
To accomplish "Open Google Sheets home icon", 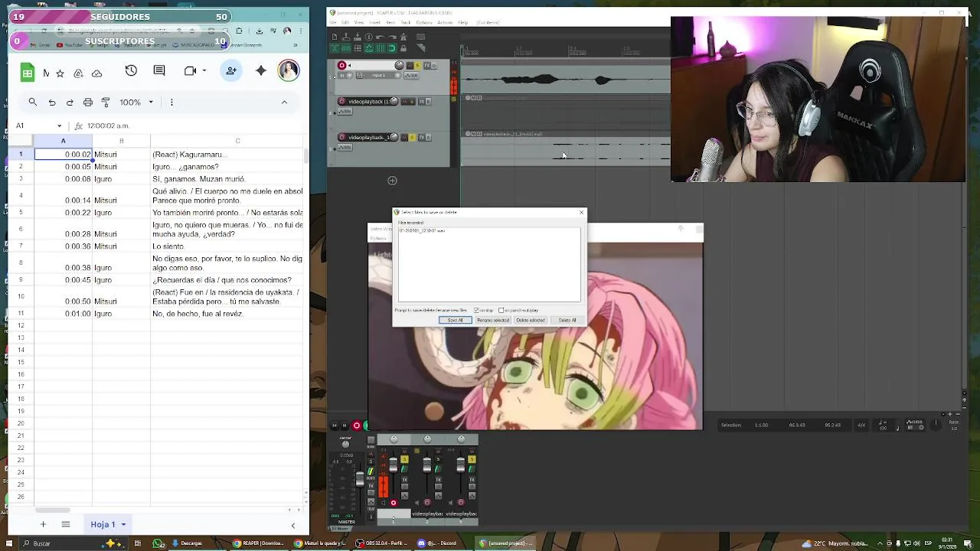I will pos(28,72).
